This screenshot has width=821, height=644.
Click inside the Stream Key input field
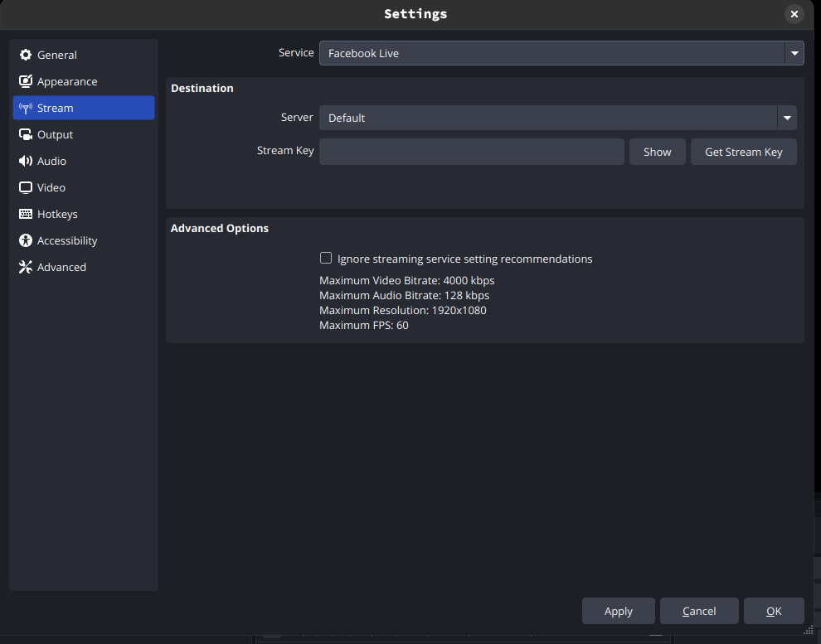471,152
